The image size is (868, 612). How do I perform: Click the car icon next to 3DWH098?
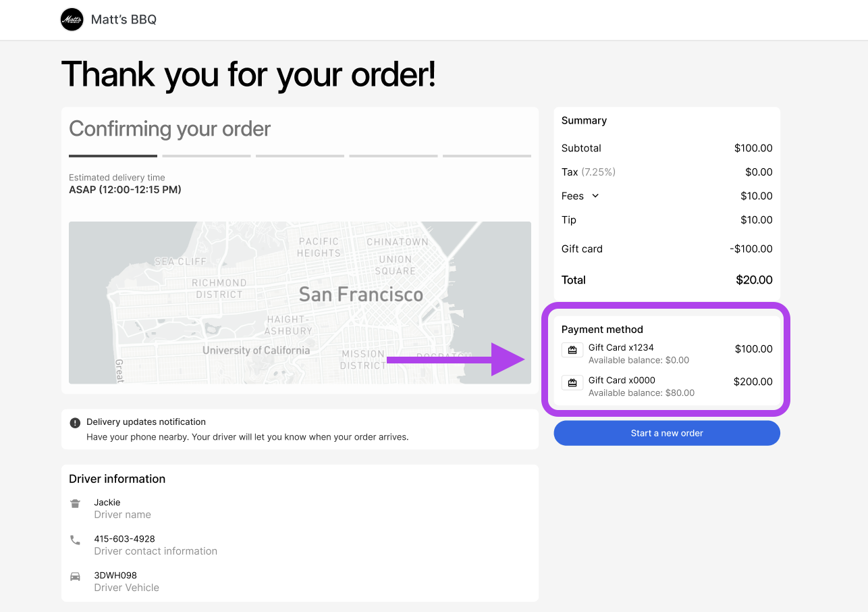(75, 576)
